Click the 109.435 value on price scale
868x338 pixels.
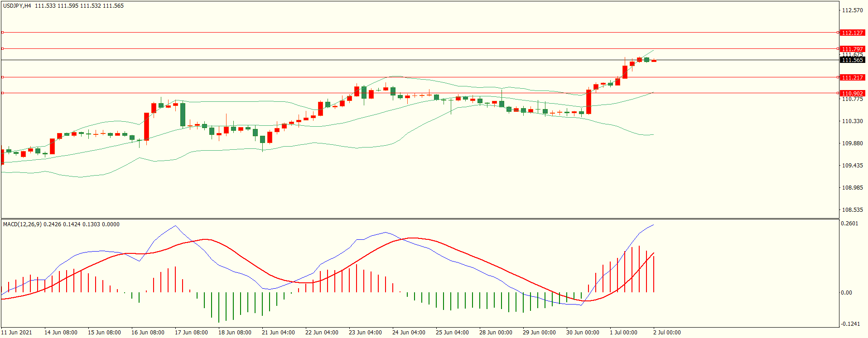[x=852, y=165]
